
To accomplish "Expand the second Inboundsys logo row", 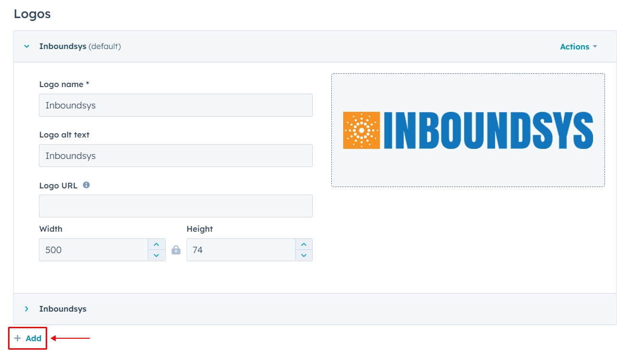I will click(x=27, y=309).
